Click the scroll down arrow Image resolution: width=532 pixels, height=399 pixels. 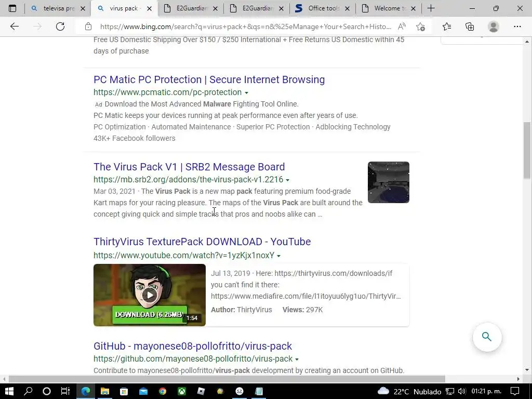(x=527, y=370)
